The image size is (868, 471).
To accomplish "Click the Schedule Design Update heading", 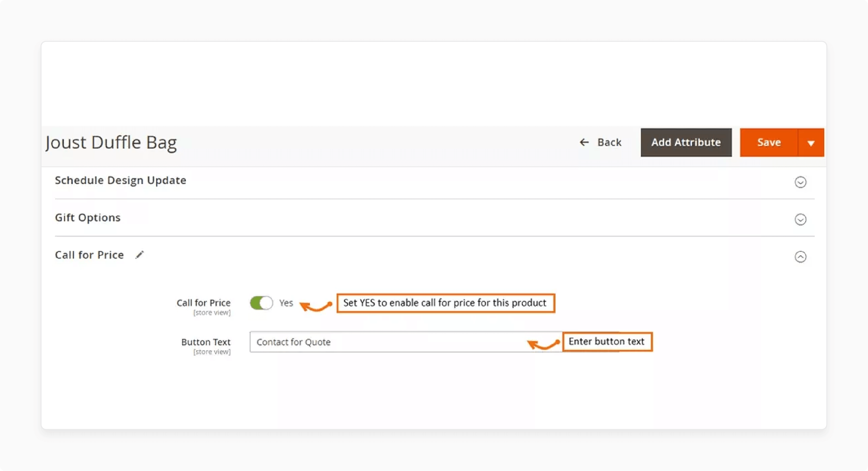I will coord(120,180).
